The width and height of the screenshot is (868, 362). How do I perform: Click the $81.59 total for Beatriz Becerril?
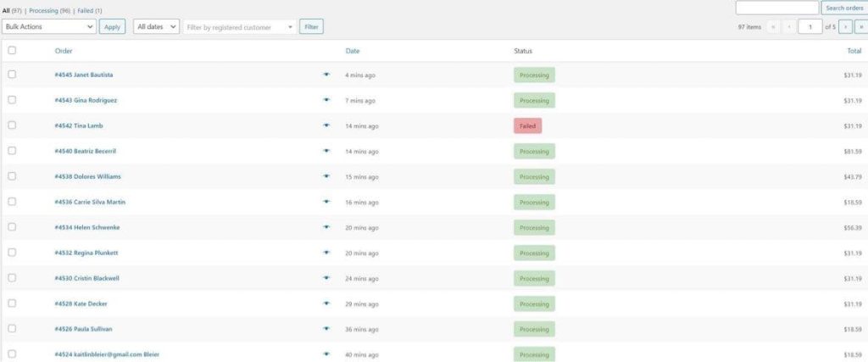coord(853,151)
